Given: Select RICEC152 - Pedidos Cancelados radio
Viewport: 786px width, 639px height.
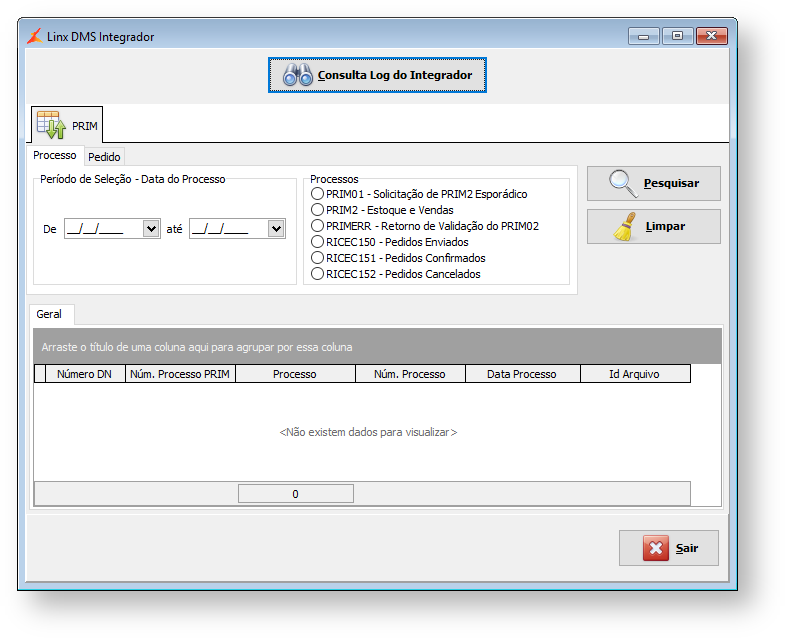Looking at the screenshot, I should [x=317, y=274].
